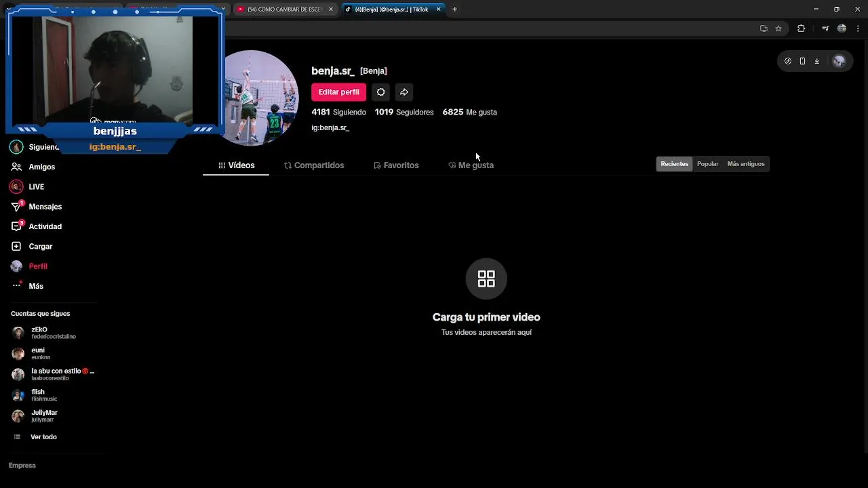Switch to the Me gusta tab
This screenshot has height=488, width=868.
click(471, 165)
